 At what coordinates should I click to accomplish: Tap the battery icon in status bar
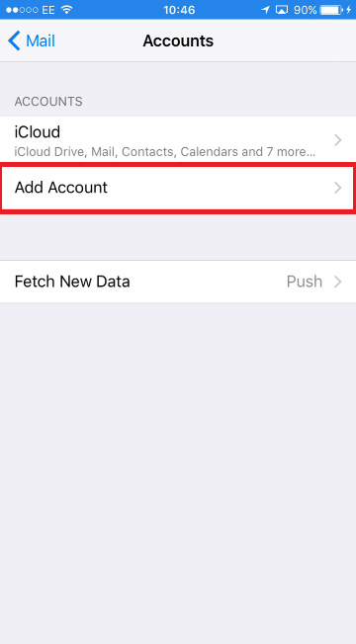331,10
